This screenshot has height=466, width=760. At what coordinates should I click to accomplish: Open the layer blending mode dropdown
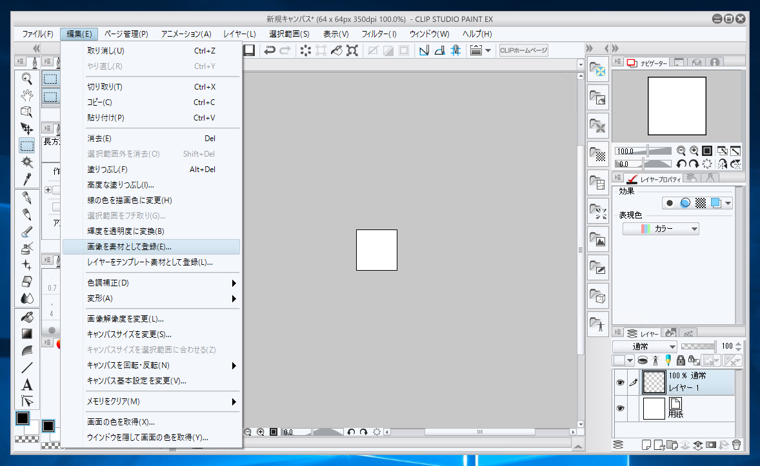tap(645, 346)
